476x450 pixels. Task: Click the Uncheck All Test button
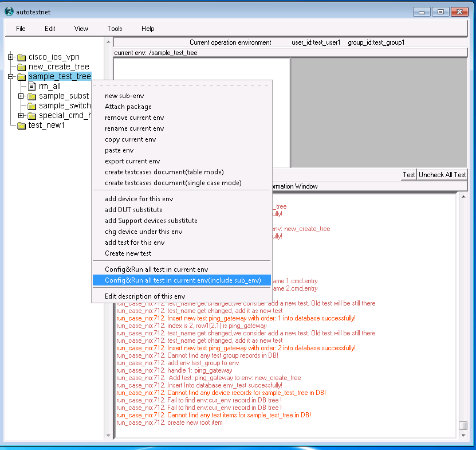(x=442, y=175)
